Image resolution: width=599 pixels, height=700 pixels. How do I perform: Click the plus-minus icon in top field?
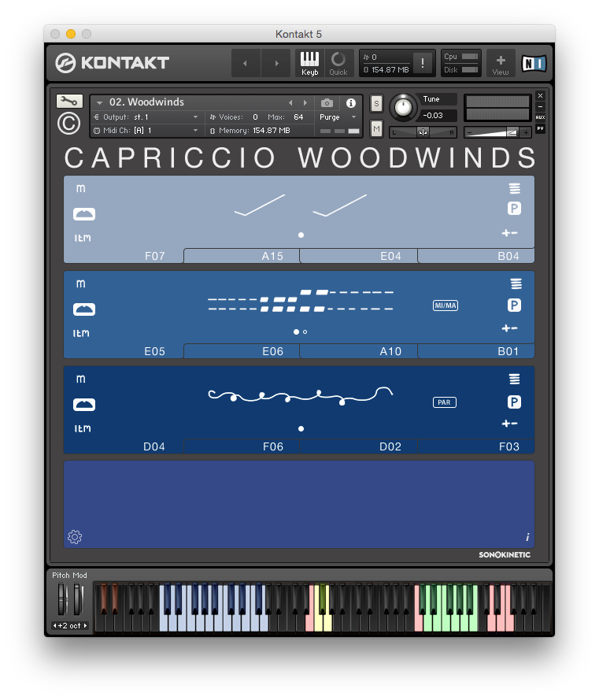click(509, 232)
